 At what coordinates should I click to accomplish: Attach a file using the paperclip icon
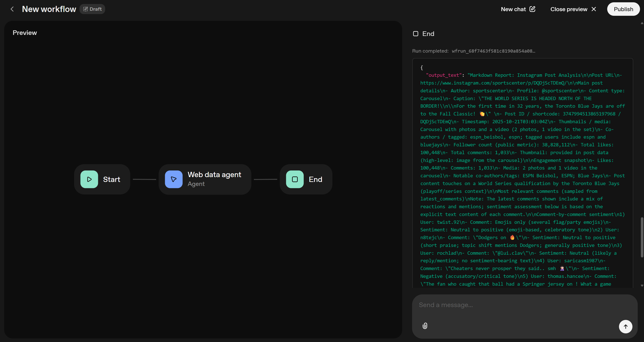[425, 326]
